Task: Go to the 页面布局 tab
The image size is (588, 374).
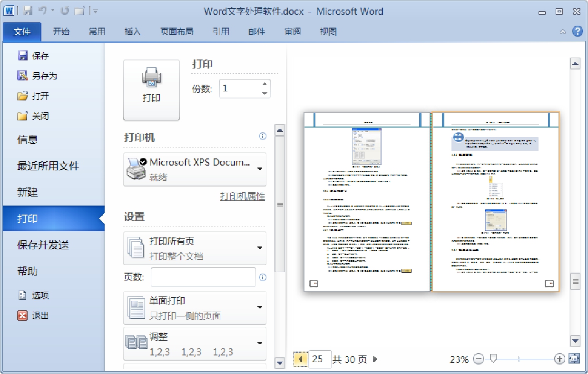Action: pos(177,31)
